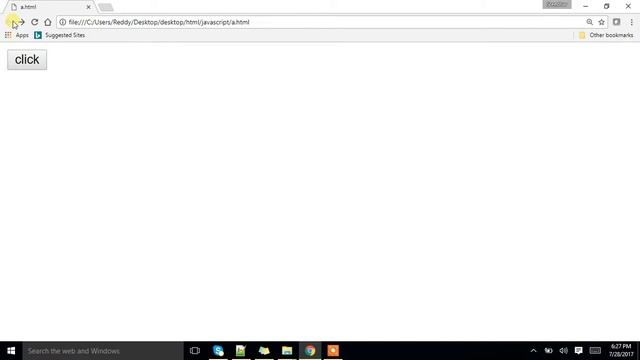Click the 'click' button on page
Screen dimensions: 640x360
click(x=27, y=60)
